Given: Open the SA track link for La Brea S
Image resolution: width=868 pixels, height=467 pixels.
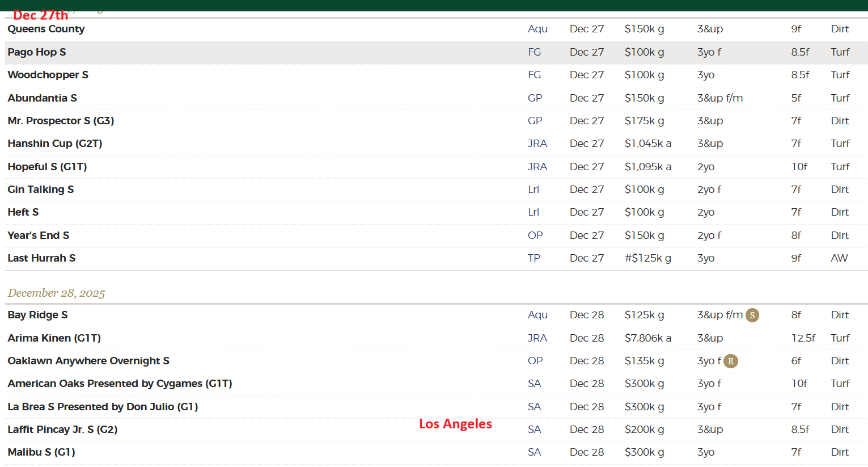Looking at the screenshot, I should [x=534, y=407].
